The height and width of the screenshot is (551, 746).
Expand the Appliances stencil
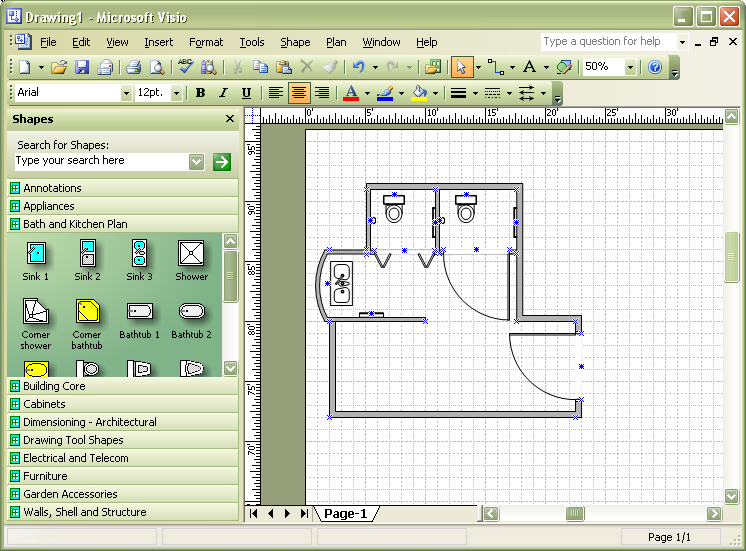123,206
